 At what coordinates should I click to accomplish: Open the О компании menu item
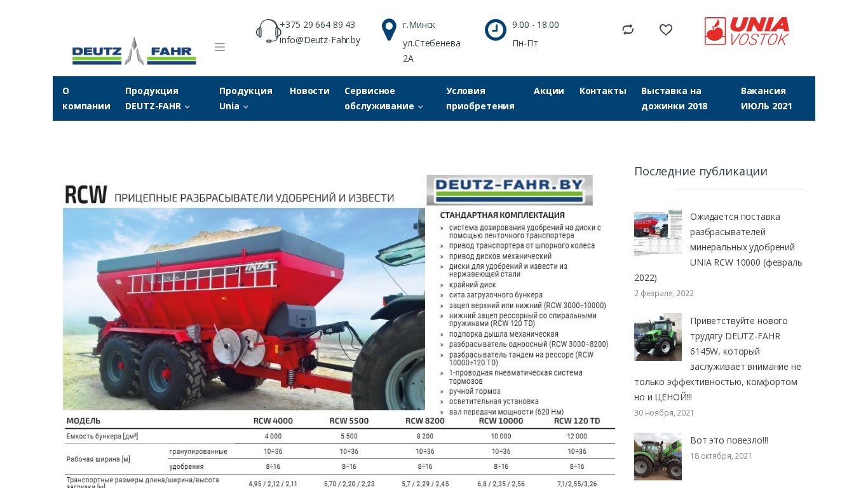point(86,98)
